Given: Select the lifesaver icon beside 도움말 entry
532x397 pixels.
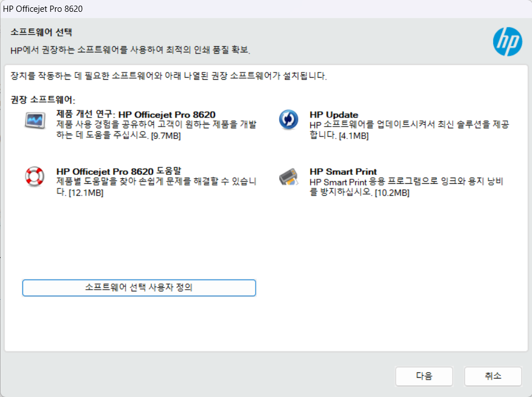Looking at the screenshot, I should pyautogui.click(x=34, y=177).
